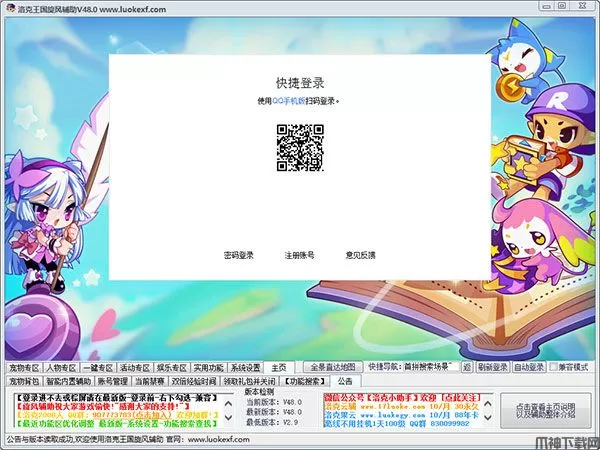Click the 洛克果云 www.luokegy.com line
600x450 pixels.
[x=401, y=415]
